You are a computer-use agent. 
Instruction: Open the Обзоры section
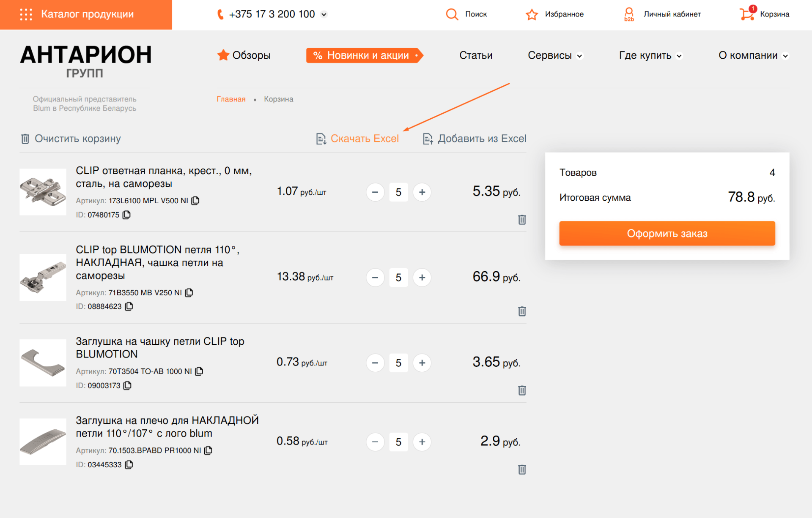click(251, 55)
